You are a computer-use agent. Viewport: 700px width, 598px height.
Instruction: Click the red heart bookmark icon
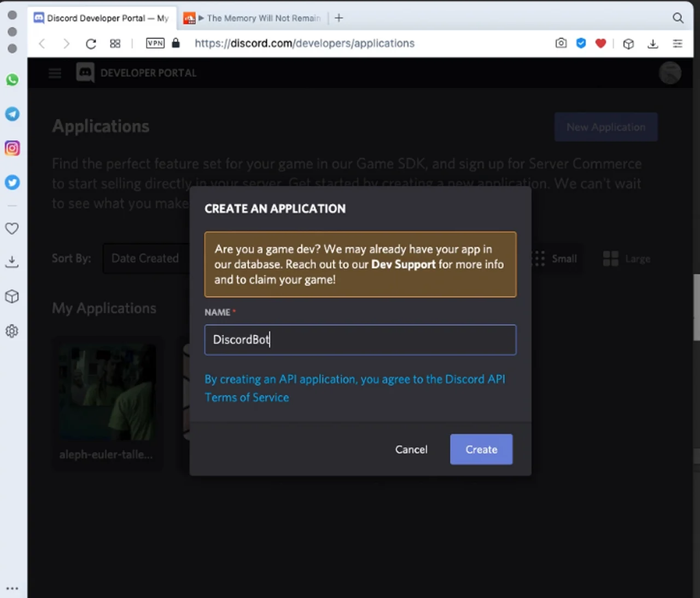coord(600,43)
